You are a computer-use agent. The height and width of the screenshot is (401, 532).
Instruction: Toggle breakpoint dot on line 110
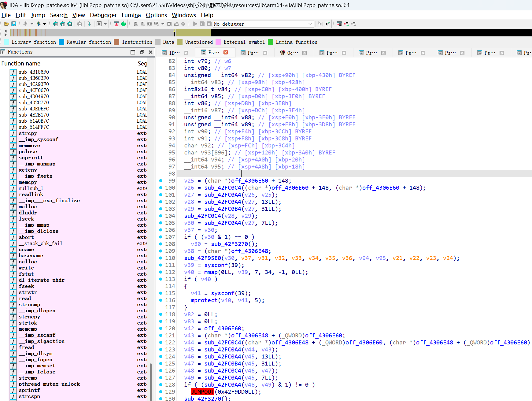161,258
